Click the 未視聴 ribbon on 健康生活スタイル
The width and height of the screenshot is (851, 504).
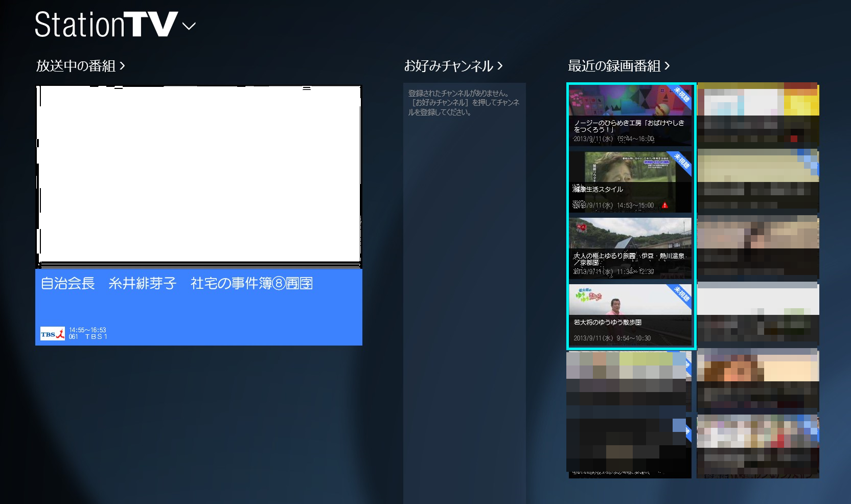[681, 162]
